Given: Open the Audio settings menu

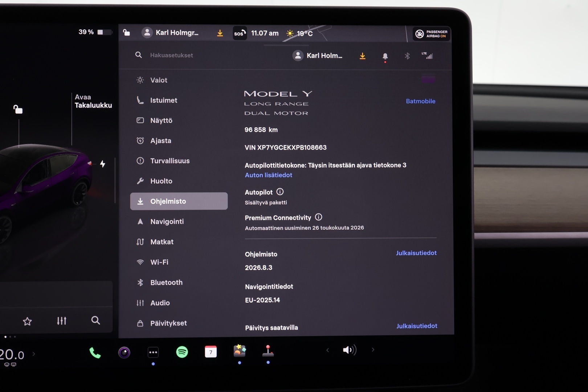Looking at the screenshot, I should [179, 303].
